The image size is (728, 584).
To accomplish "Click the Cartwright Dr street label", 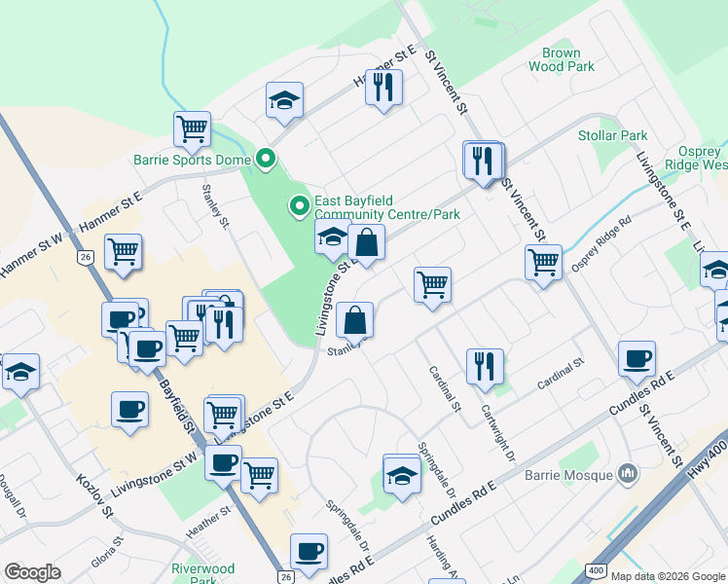I will 498,433.
